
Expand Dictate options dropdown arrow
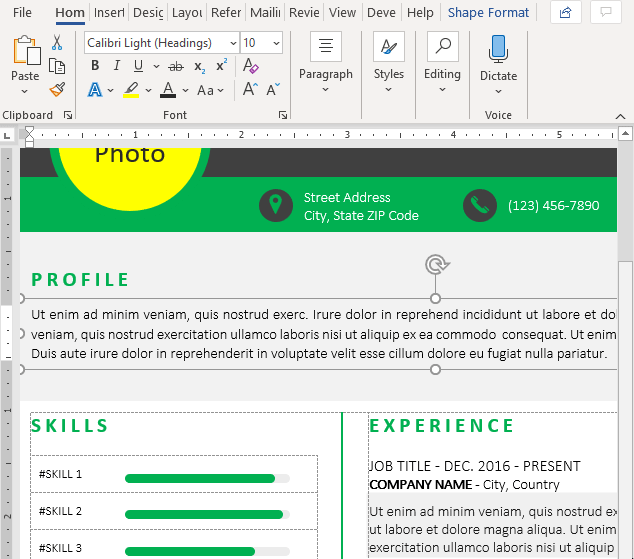[498, 92]
